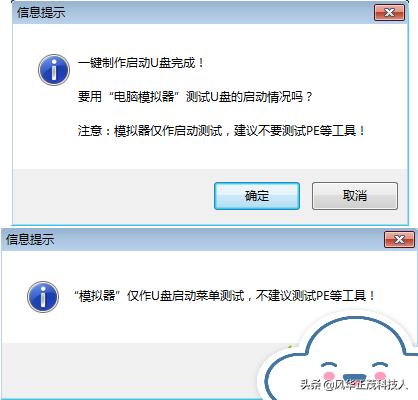Close the lower 信息提示 dialog
The height and width of the screenshot is (400, 418).
[x=399, y=239]
